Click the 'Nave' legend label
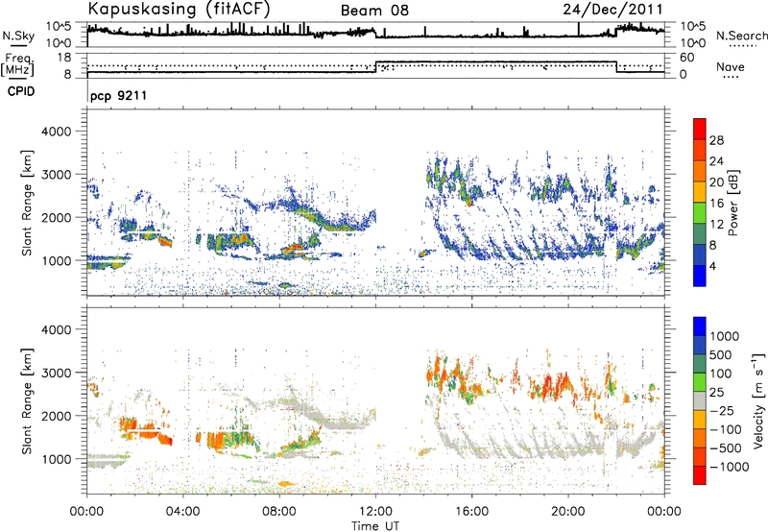768x532 pixels. pyautogui.click(x=731, y=67)
